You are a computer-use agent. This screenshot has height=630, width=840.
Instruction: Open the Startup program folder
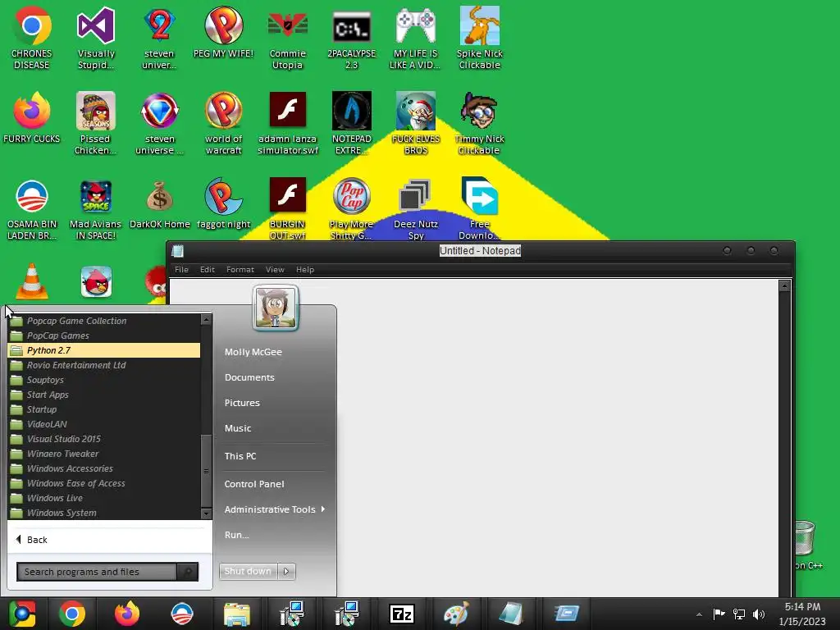(x=104, y=409)
